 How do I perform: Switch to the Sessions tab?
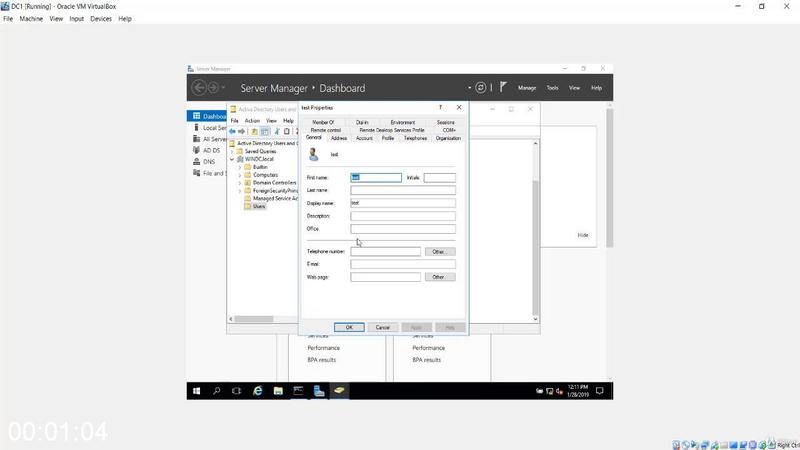coord(445,122)
